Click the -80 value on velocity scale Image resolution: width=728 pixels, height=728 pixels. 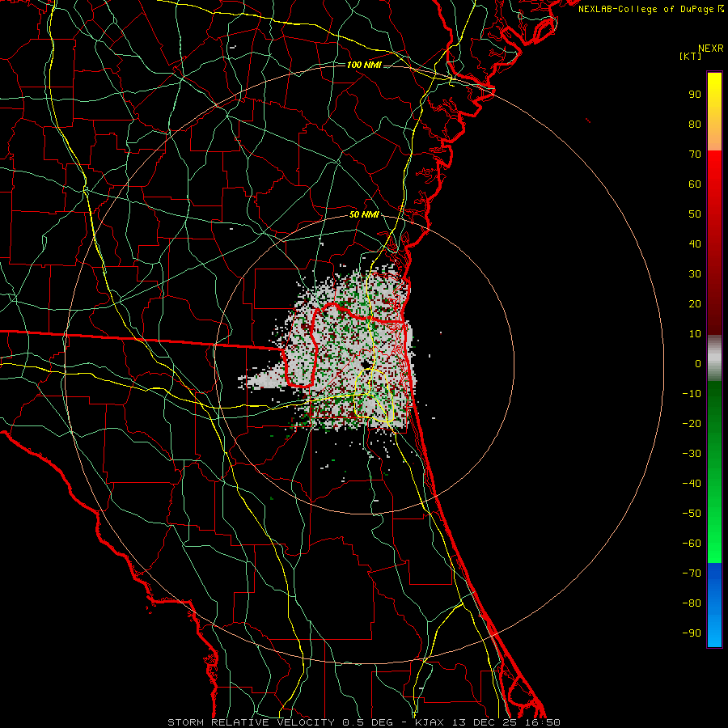pyautogui.click(x=692, y=603)
